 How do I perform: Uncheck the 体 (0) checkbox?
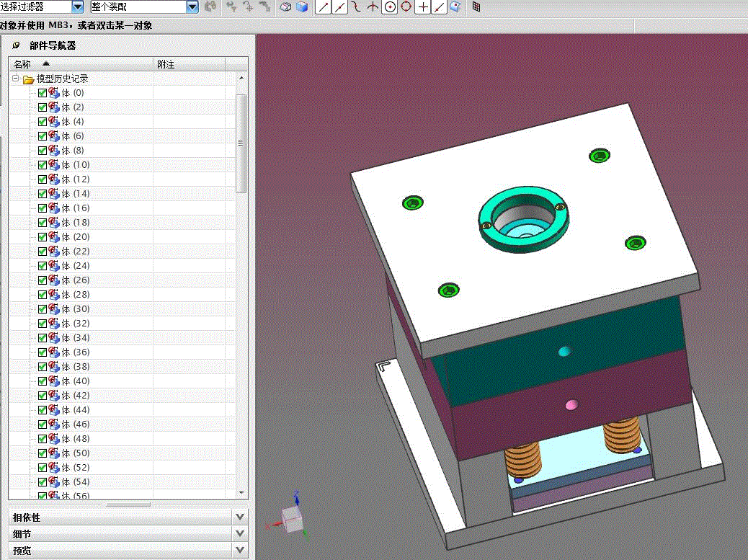[x=43, y=93]
